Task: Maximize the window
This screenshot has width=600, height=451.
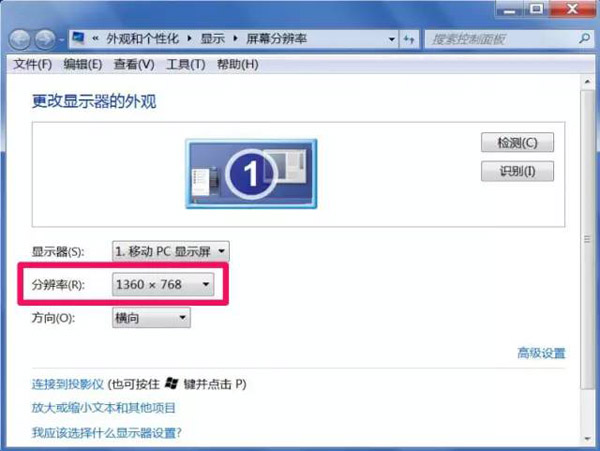Action: [536, 9]
